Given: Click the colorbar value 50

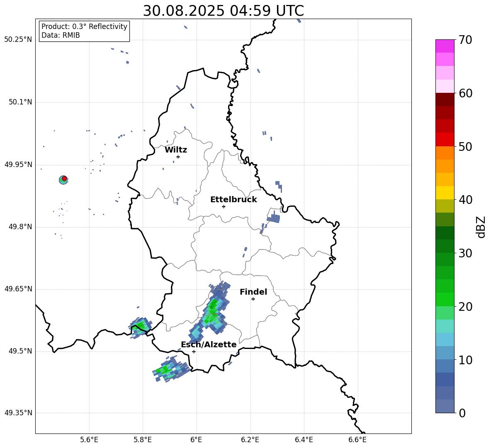Looking at the screenshot, I should pos(465,147).
